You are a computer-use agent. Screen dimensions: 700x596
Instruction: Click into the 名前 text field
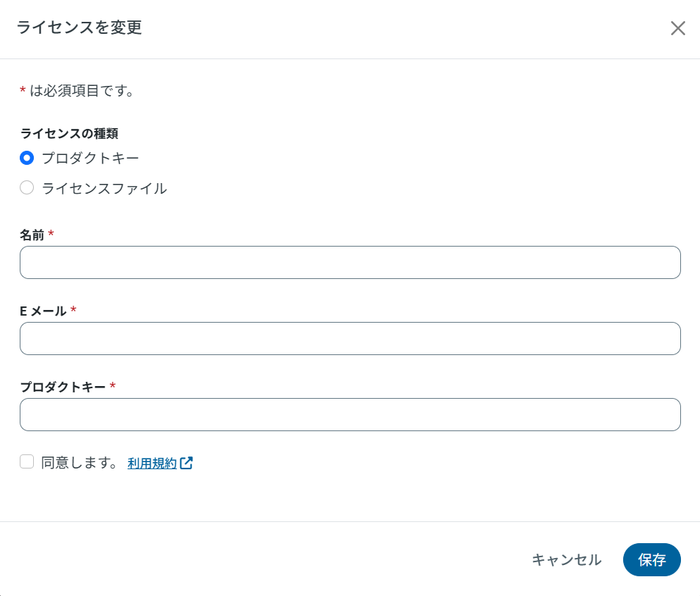pos(350,262)
